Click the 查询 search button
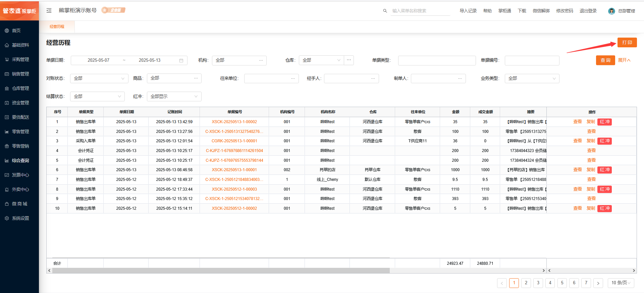 605,60
